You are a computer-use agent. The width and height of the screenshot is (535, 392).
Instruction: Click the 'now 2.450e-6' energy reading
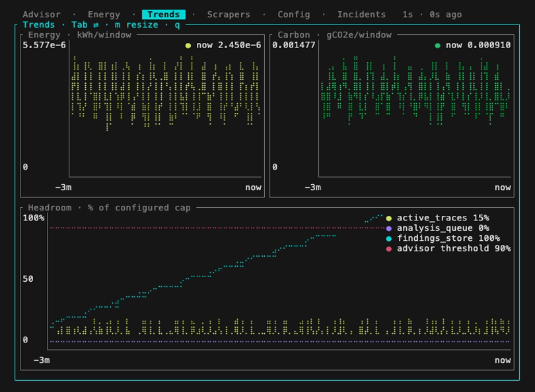pyautogui.click(x=229, y=46)
